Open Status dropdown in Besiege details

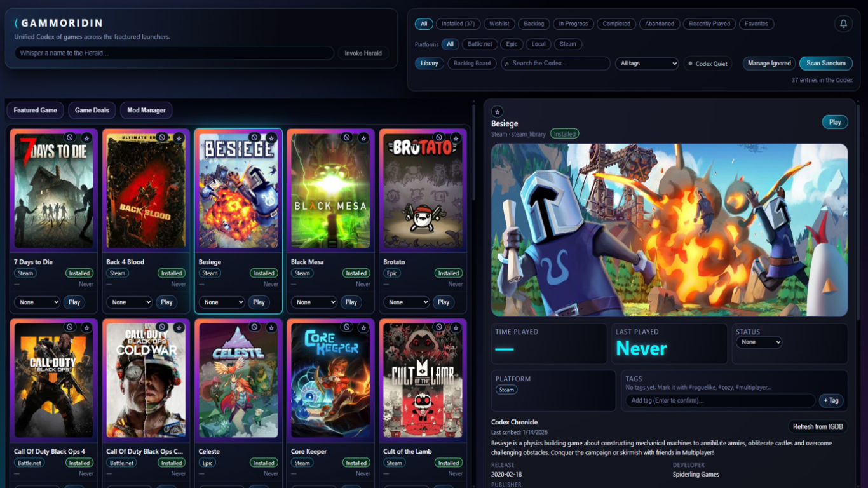[x=759, y=342]
